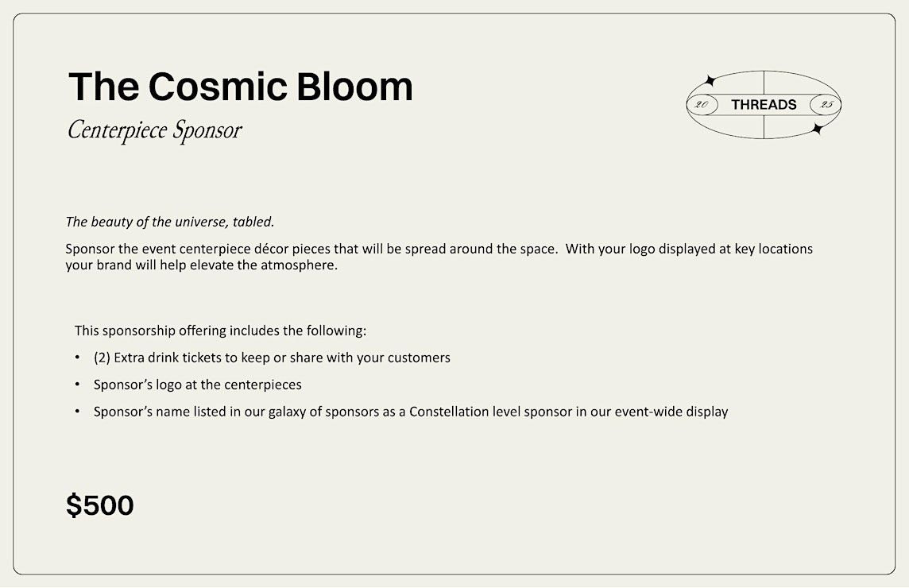Click the THREADS logo emblem

click(x=764, y=105)
